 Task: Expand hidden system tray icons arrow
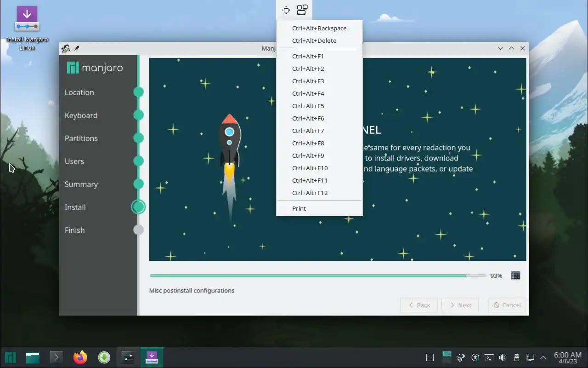543,357
